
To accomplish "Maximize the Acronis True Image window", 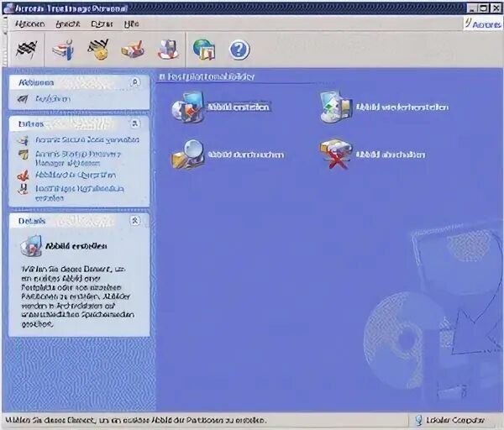I will pos(483,8).
